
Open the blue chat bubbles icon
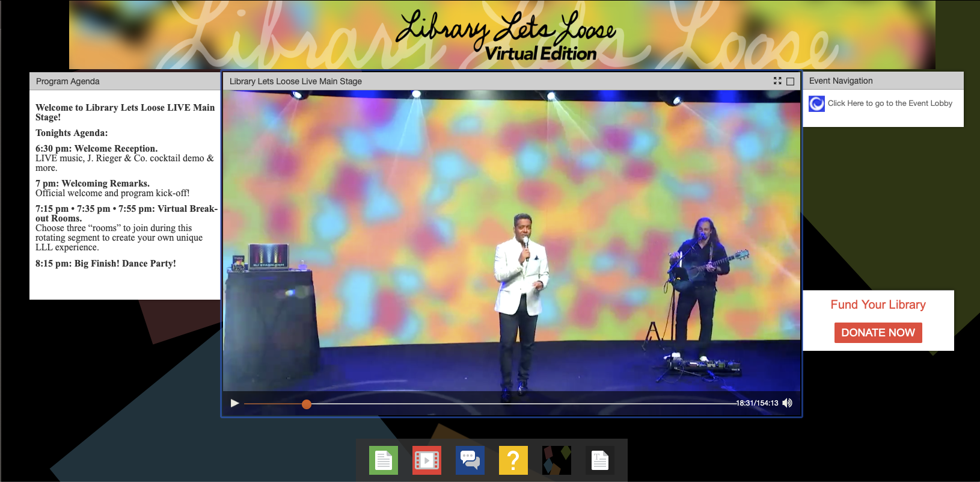click(x=470, y=460)
